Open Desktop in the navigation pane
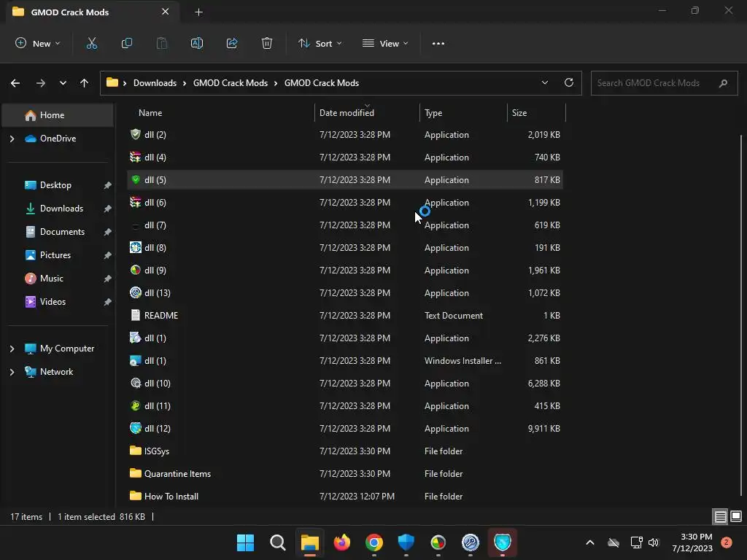This screenshot has height=560, width=747. [x=55, y=185]
